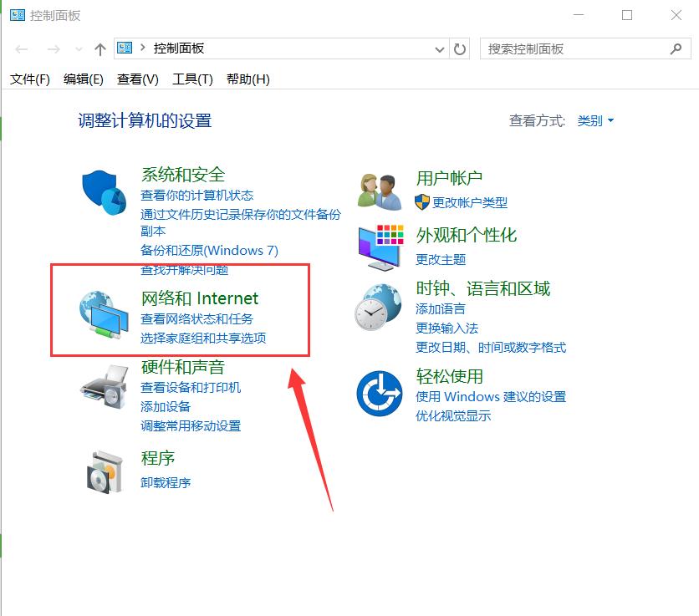Click the Hardware and Sound printer icon

pos(102,386)
